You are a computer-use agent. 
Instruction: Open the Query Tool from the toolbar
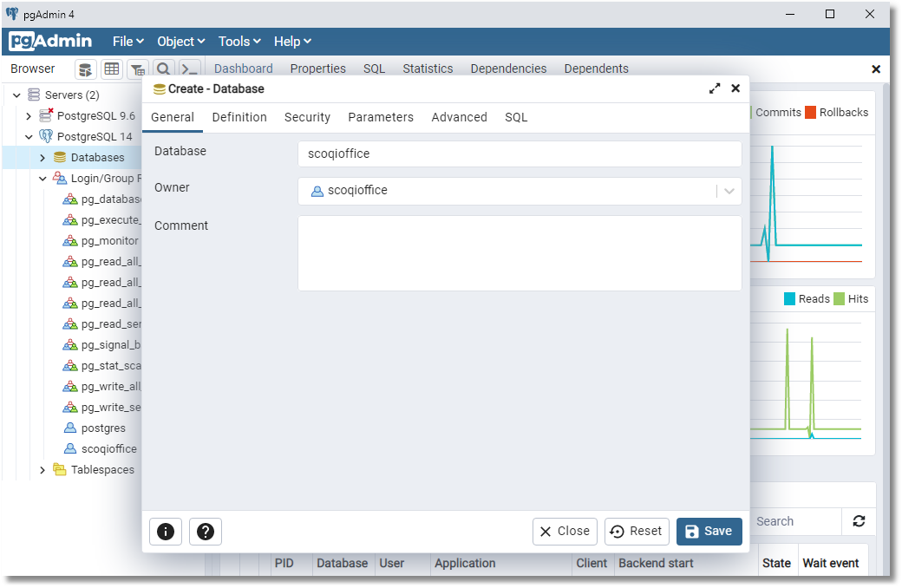85,69
